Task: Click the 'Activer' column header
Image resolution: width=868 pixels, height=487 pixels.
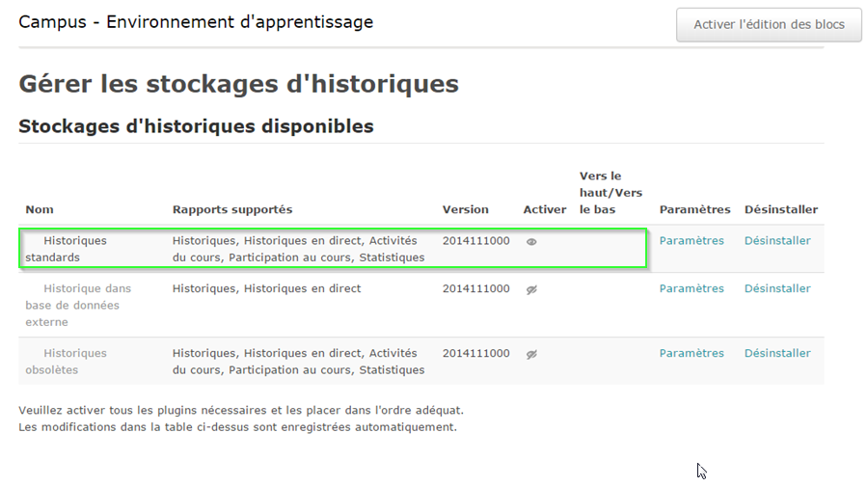Action: (544, 209)
